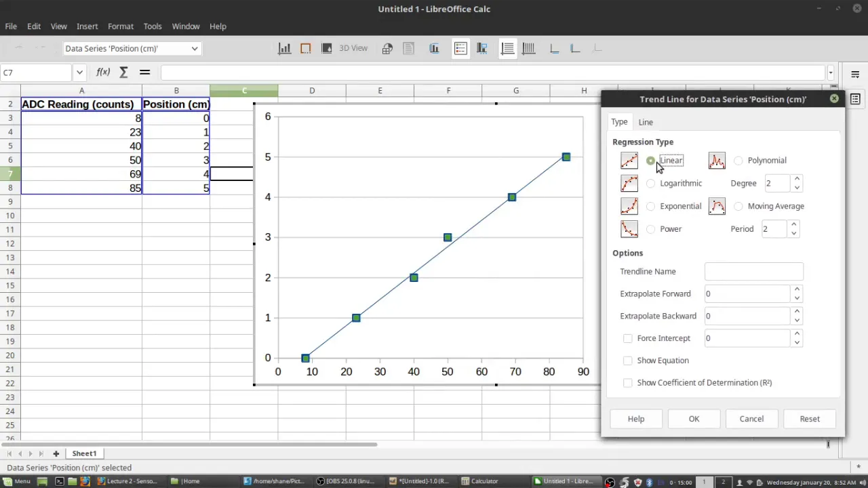Click the Y Axis toolbar icon
The height and width of the screenshot is (488, 868).
[575, 48]
